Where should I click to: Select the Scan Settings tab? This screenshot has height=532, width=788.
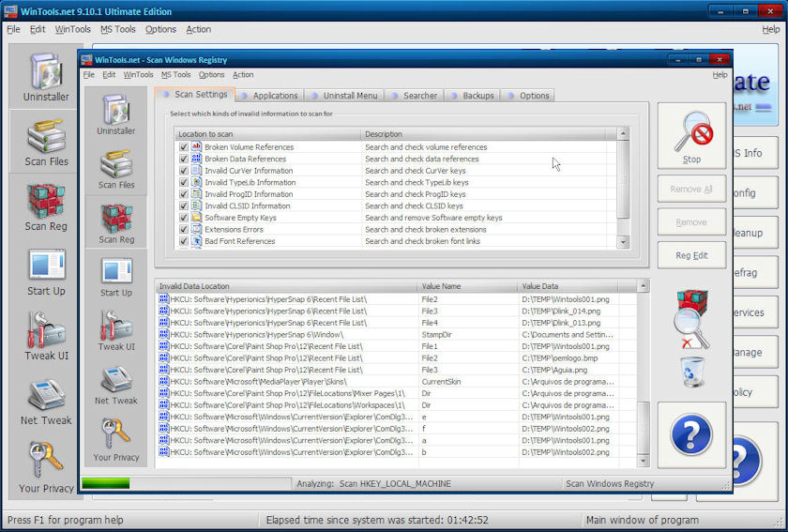click(x=195, y=94)
